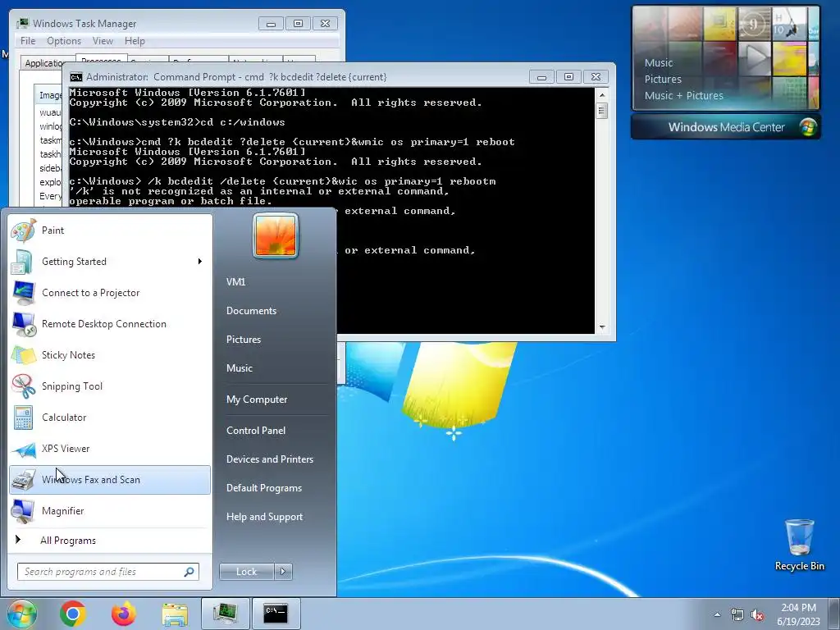The image size is (840, 630).
Task: Click the Windows Media Center logo
Action: (808, 127)
